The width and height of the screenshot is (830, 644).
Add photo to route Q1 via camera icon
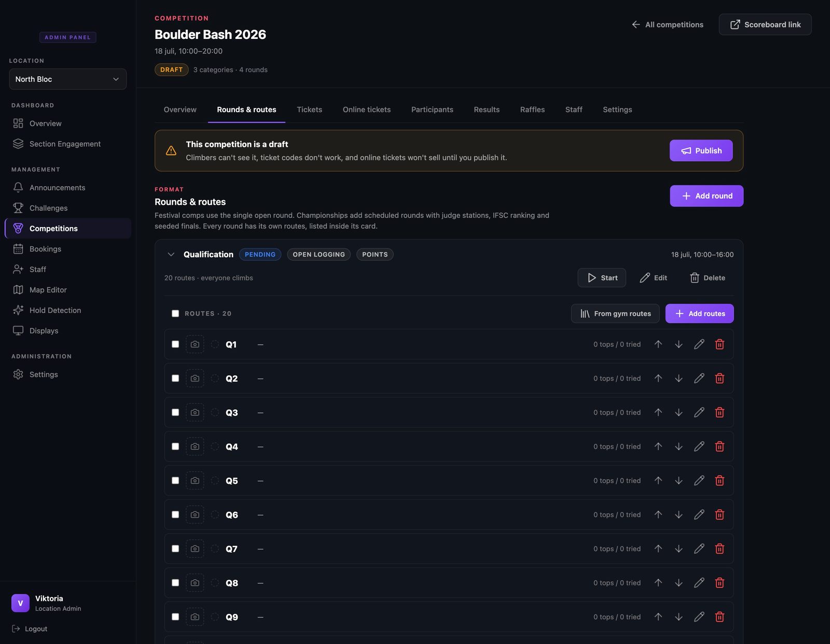click(195, 344)
